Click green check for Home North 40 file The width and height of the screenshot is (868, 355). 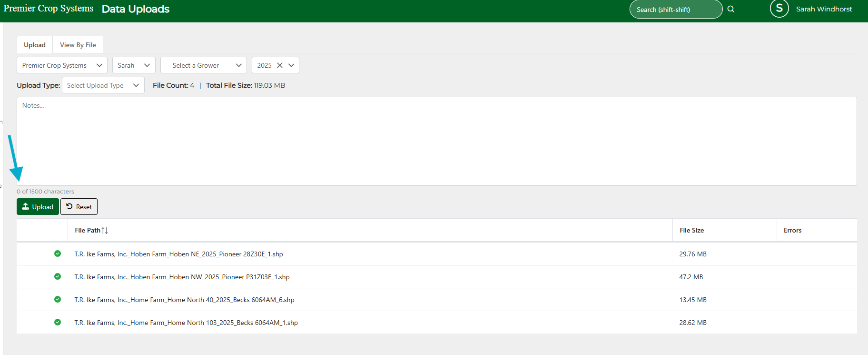(58, 299)
